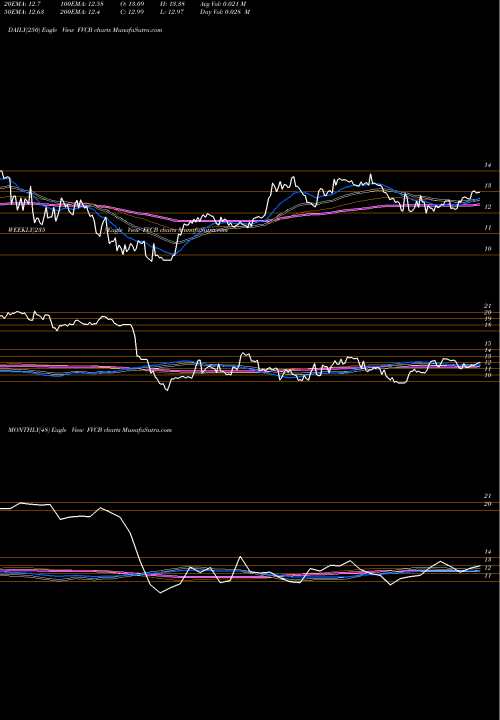
Task: Click the MONTHLY(48) Eagle View chart title
Action: tap(90, 430)
